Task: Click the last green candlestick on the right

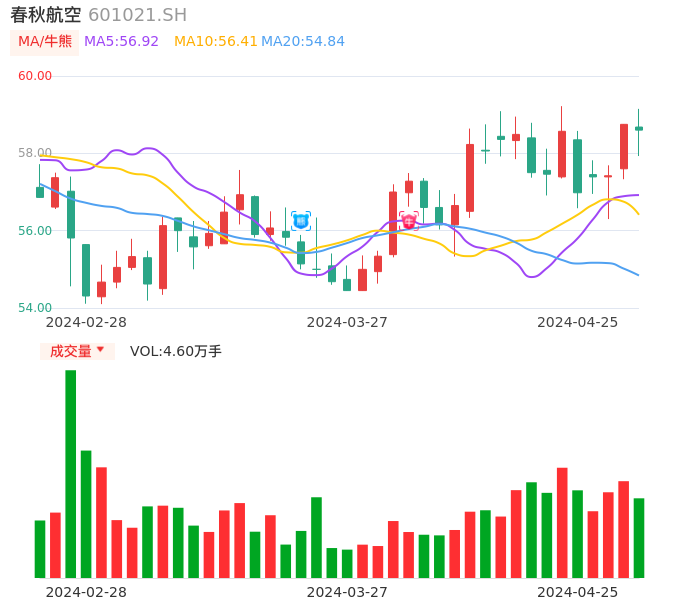Action: coord(639,128)
